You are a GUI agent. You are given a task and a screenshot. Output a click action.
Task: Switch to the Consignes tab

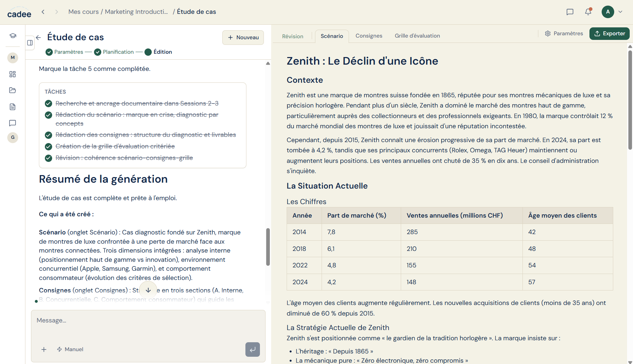[x=369, y=36]
